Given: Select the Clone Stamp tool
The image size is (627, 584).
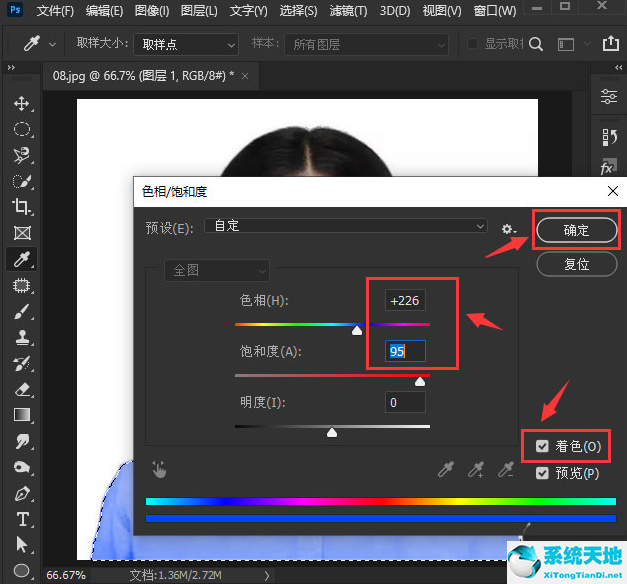Looking at the screenshot, I should coord(22,337).
